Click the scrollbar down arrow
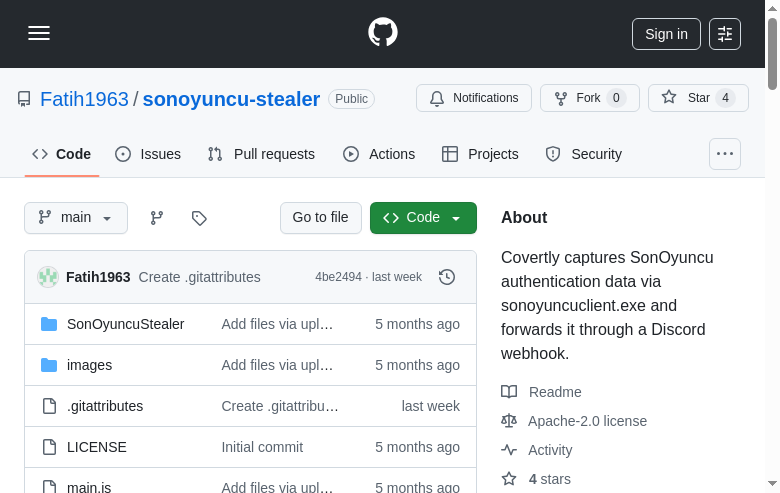Viewport: 780px width, 493px height. coord(772,484)
